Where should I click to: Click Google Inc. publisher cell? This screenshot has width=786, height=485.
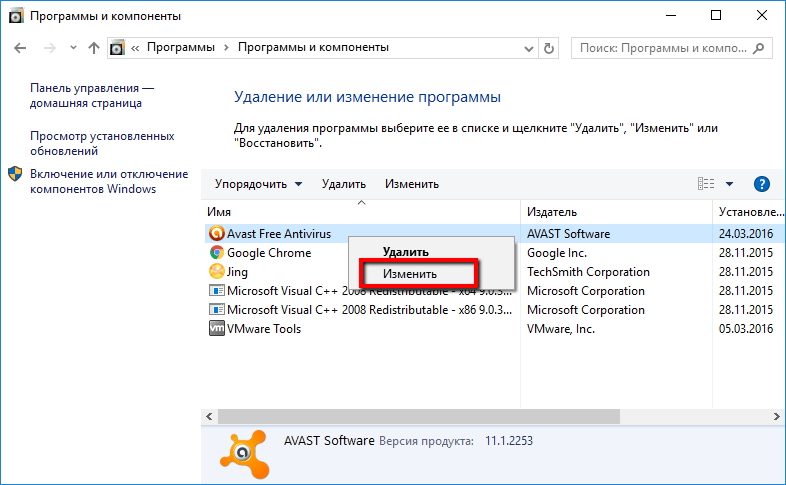[557, 253]
